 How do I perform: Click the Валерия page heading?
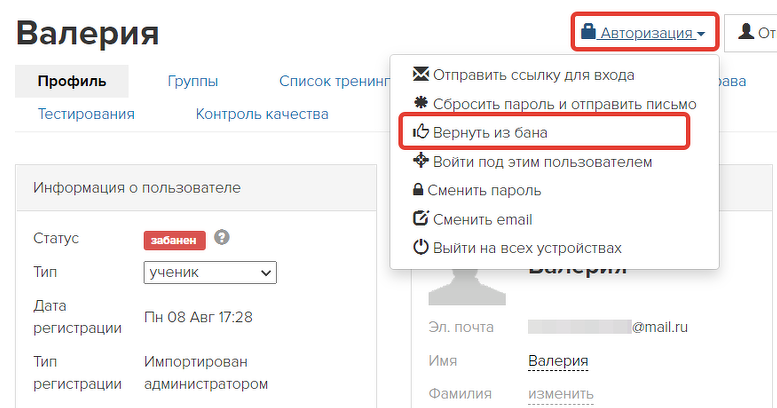coord(87,34)
